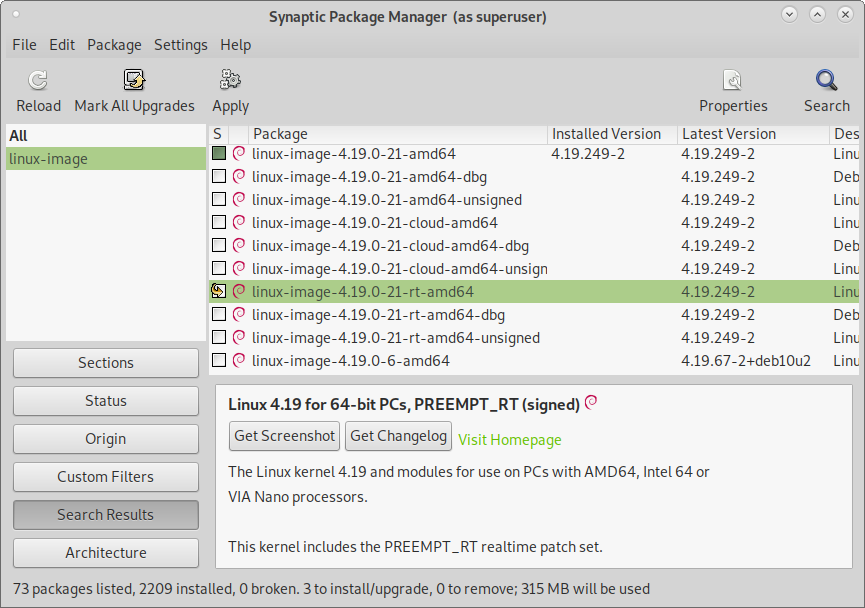The height and width of the screenshot is (608, 865).
Task: Open the Package menu
Action: coord(114,45)
